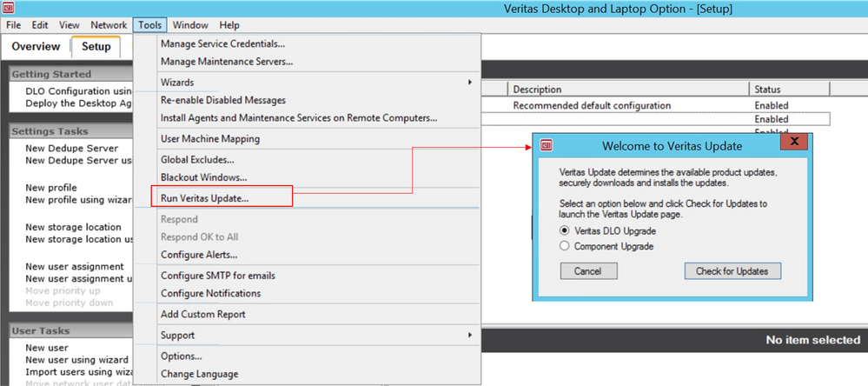
Task: Click New storage location task link
Action: (x=73, y=227)
